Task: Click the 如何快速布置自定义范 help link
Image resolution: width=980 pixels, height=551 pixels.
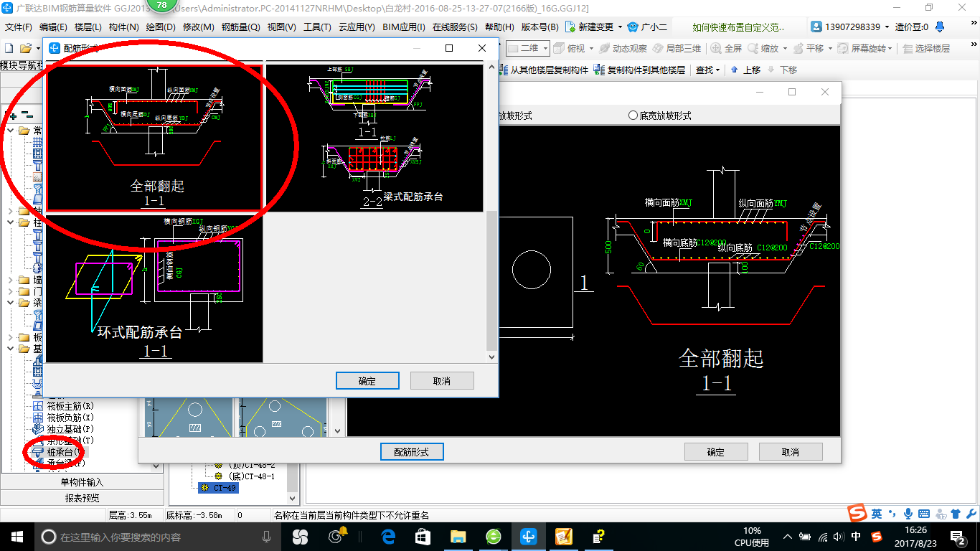Action: click(x=738, y=27)
